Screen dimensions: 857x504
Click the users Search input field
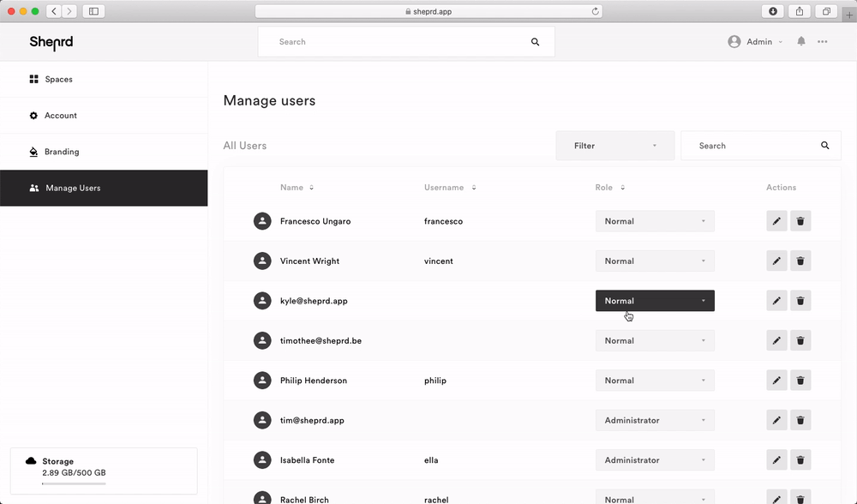point(750,146)
